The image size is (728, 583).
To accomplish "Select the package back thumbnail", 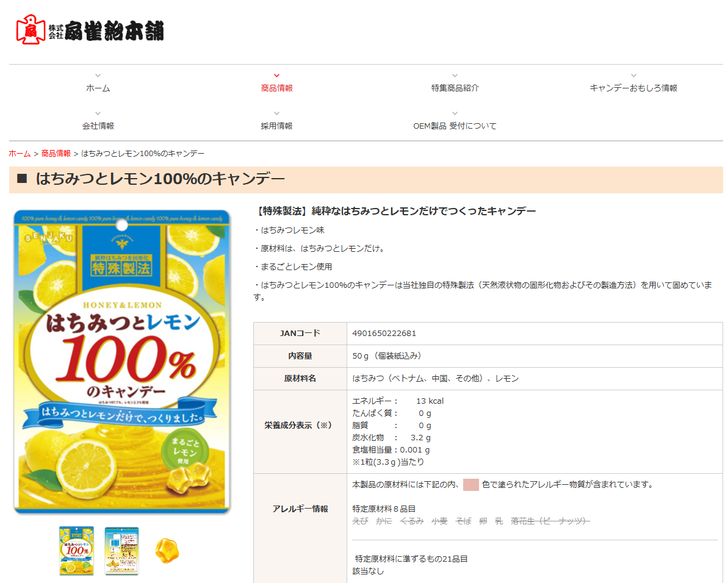I will [121, 551].
